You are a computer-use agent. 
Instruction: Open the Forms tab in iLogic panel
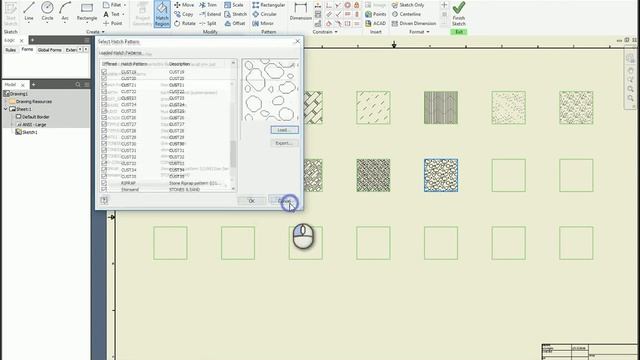[27, 49]
